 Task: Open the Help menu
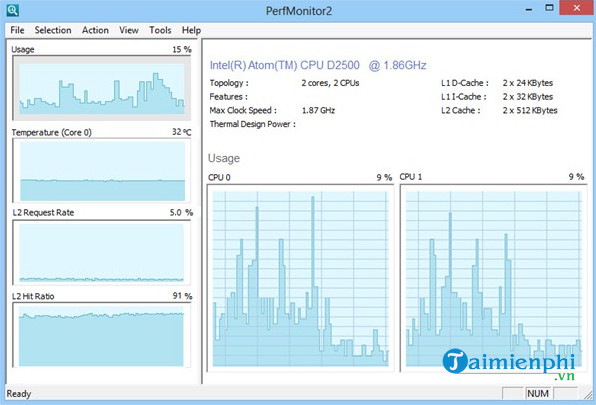[x=191, y=30]
